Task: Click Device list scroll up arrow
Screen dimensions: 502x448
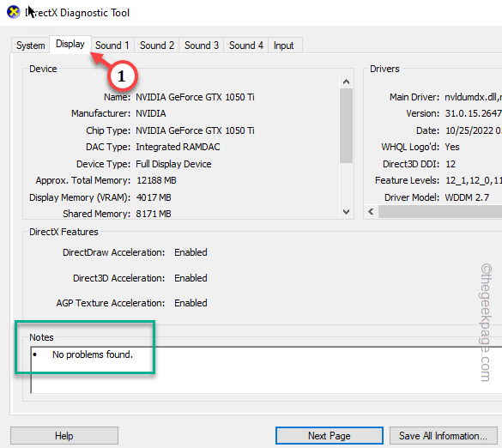Action: click(346, 82)
